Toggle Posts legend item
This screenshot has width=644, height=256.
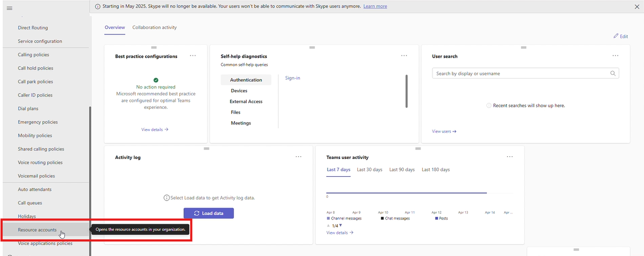click(441, 218)
